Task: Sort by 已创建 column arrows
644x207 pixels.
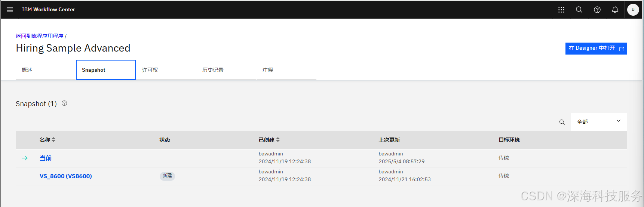Action: 278,140
